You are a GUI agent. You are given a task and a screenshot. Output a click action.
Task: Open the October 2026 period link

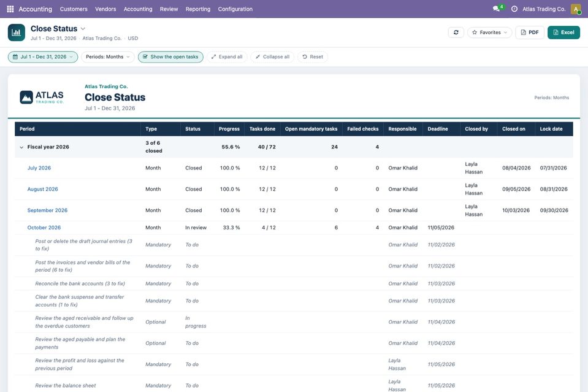pos(44,228)
